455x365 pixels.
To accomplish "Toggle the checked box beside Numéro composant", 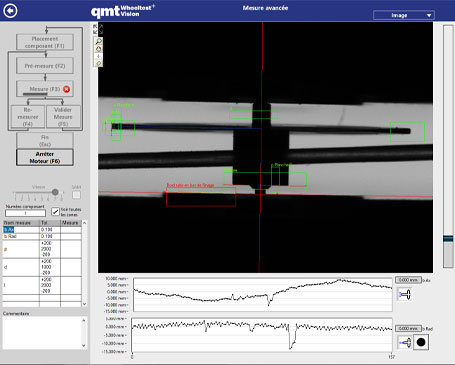I will click(55, 211).
